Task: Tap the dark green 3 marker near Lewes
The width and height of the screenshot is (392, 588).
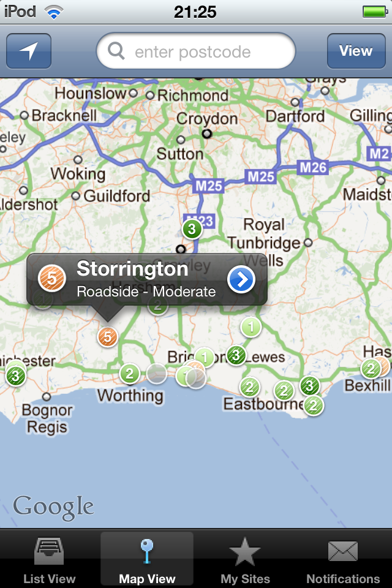Action: (236, 355)
